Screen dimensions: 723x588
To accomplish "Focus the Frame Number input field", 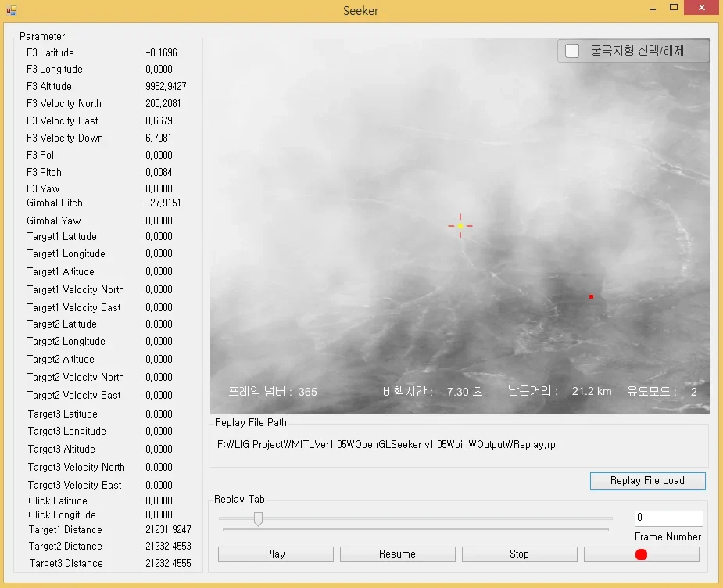I will [x=668, y=518].
